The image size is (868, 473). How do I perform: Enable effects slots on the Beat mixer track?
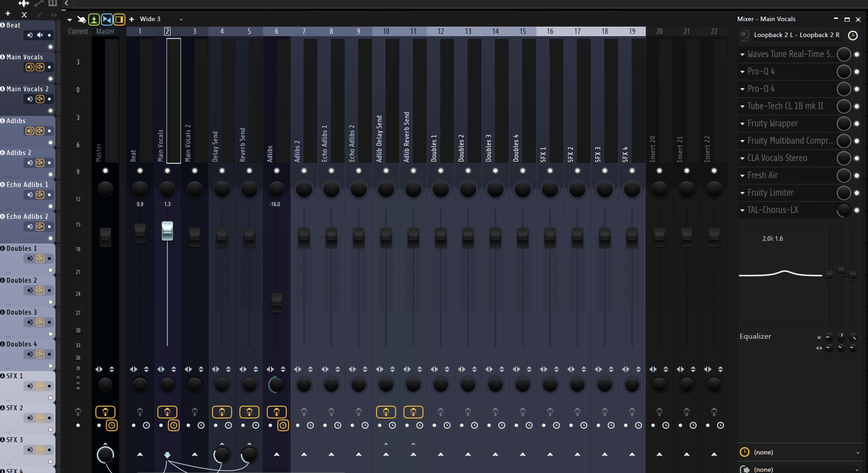point(140,412)
